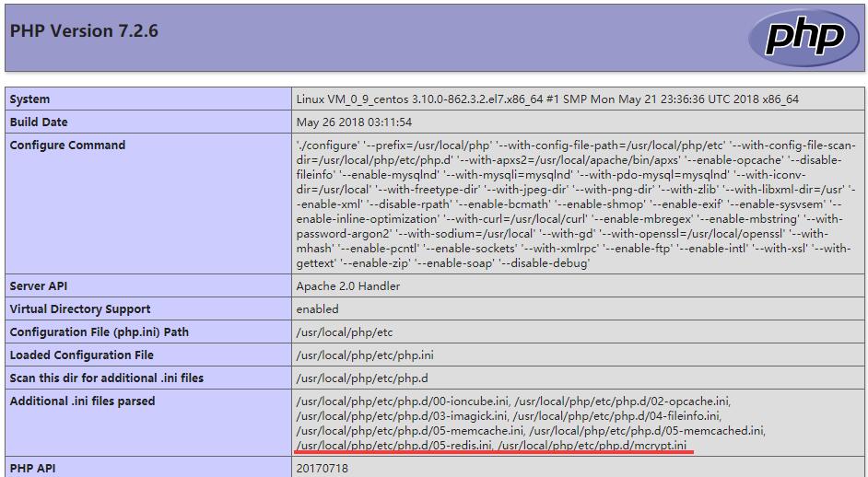
Task: Click the Virtual Directory Support label
Action: pyautogui.click(x=80, y=308)
